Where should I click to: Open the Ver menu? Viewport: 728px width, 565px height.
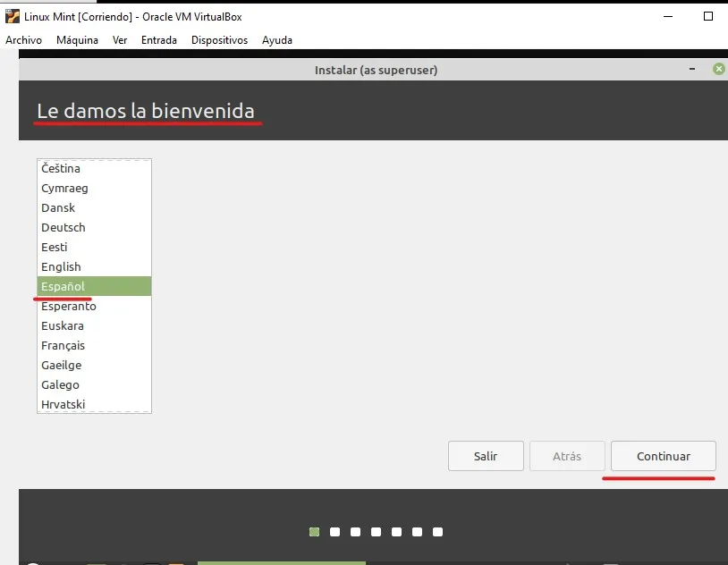[119, 39]
